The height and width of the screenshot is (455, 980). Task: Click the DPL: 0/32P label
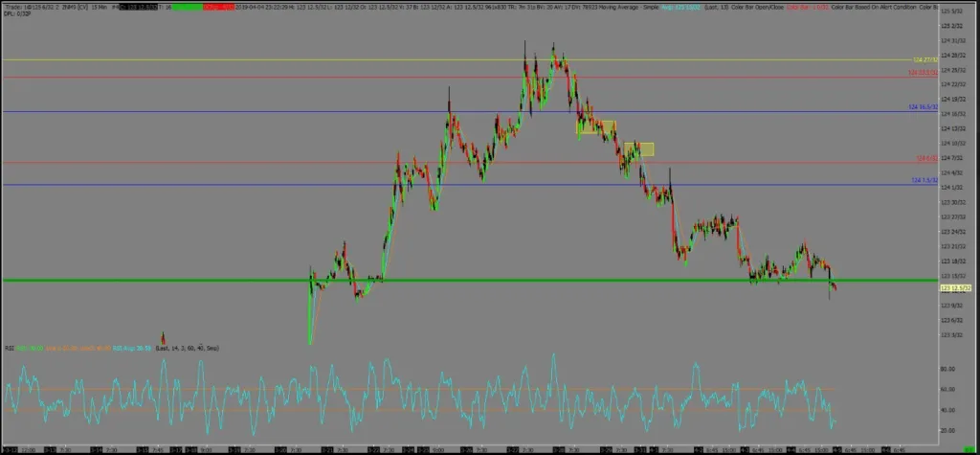[x=17, y=13]
